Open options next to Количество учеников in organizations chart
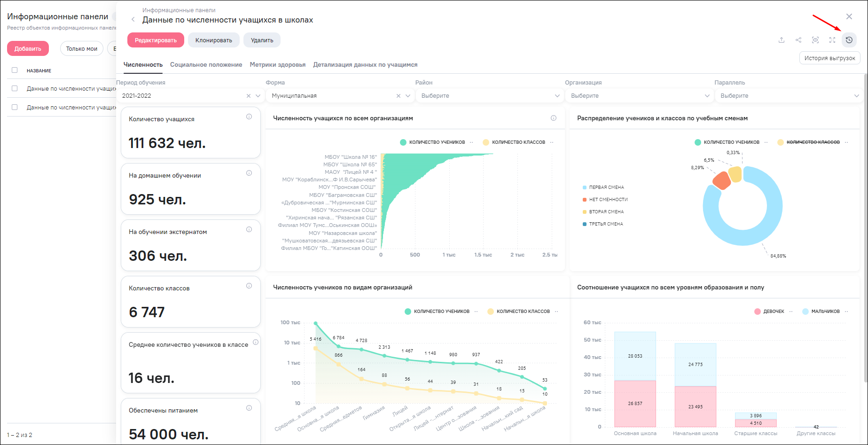This screenshot has width=868, height=445. [471, 142]
